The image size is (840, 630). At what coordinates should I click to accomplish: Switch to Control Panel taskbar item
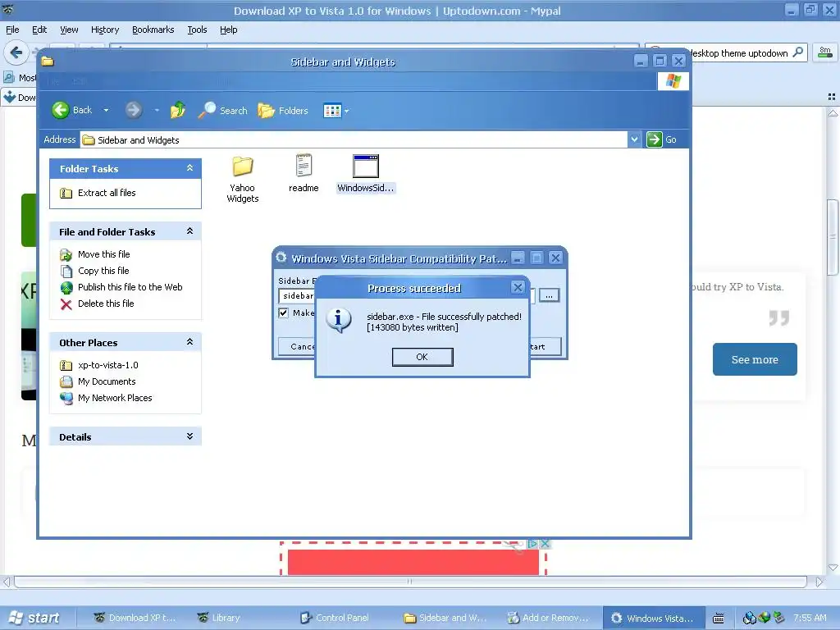point(335,619)
